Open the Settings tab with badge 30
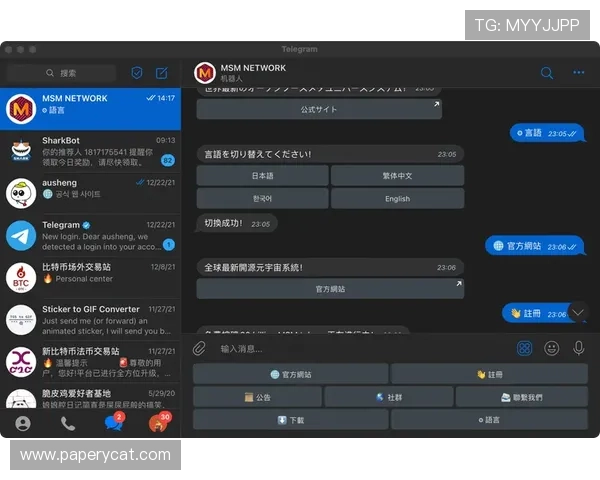Screen dimensions: 600x480 pyautogui.click(x=158, y=423)
